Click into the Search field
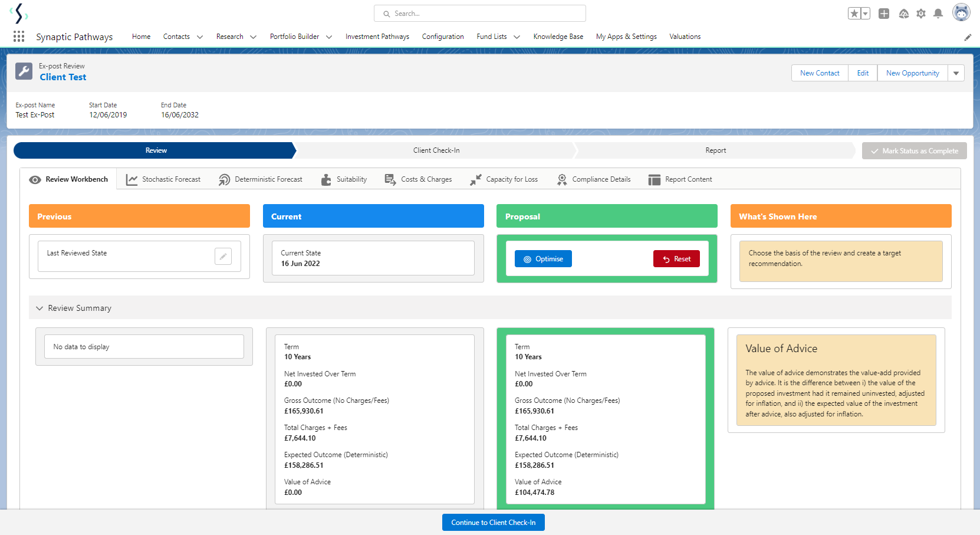Image resolution: width=980 pixels, height=535 pixels. coord(480,14)
